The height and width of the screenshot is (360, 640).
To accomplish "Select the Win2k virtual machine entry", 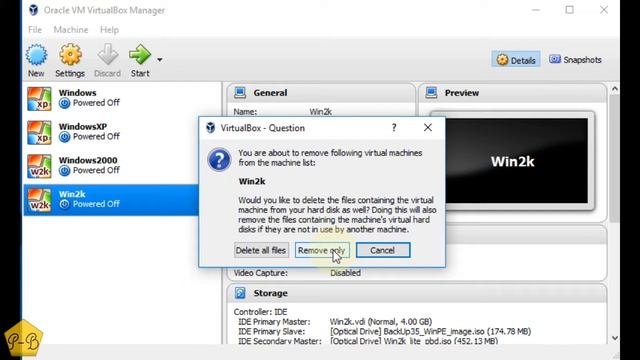I will point(111,200).
